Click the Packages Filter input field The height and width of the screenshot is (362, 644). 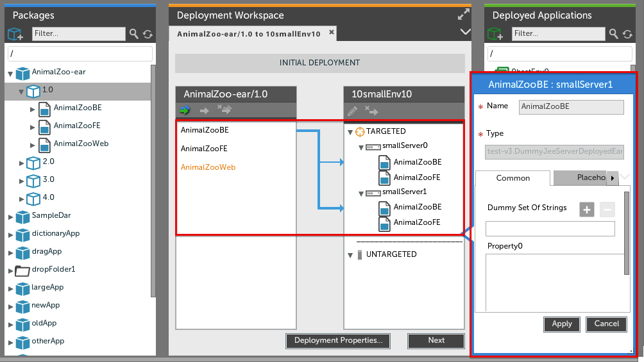78,34
